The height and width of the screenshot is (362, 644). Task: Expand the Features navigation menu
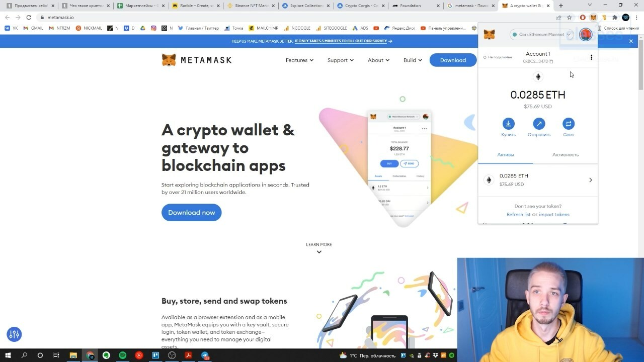point(299,60)
